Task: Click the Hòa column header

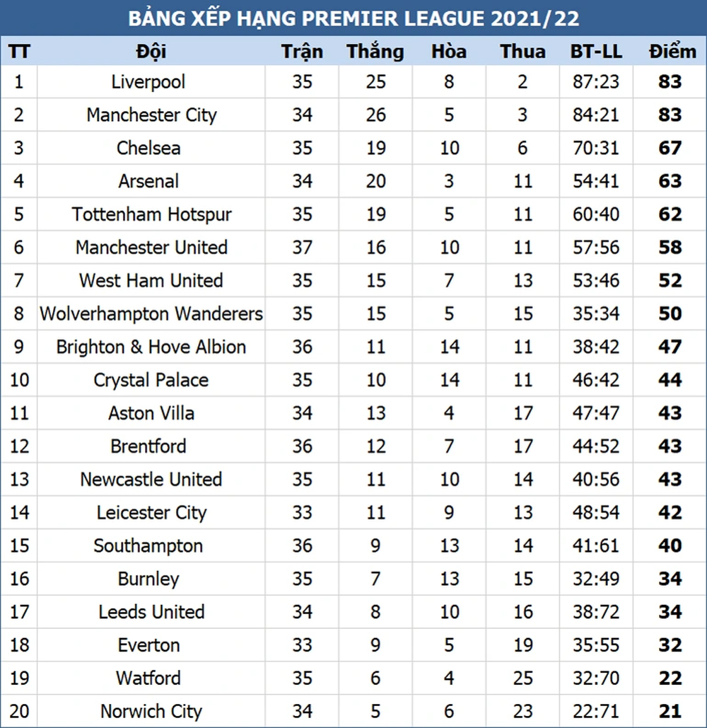Action: point(449,51)
